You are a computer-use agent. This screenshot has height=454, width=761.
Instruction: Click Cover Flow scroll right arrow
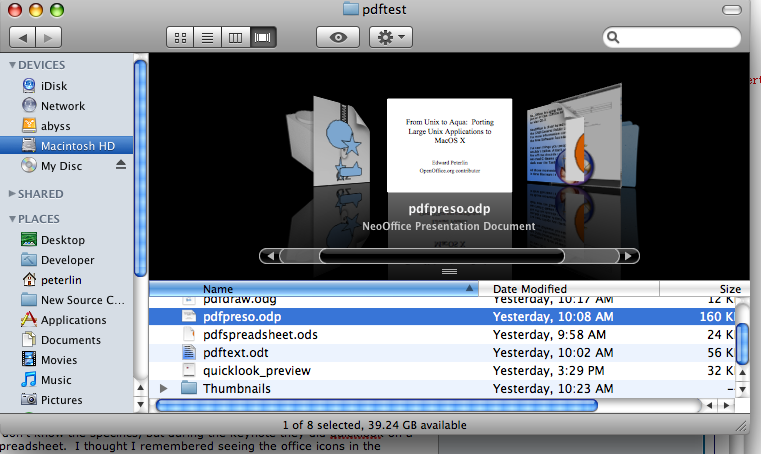(629, 256)
